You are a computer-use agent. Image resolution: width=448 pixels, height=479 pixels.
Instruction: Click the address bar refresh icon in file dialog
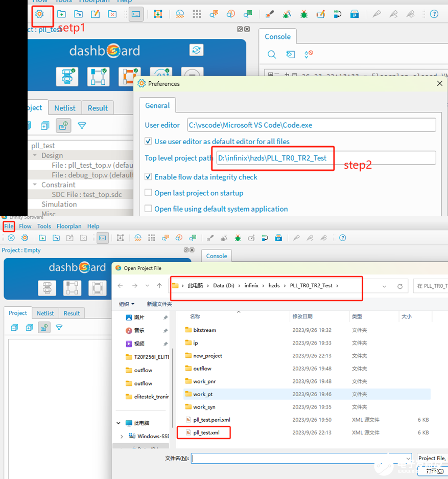[x=400, y=286]
